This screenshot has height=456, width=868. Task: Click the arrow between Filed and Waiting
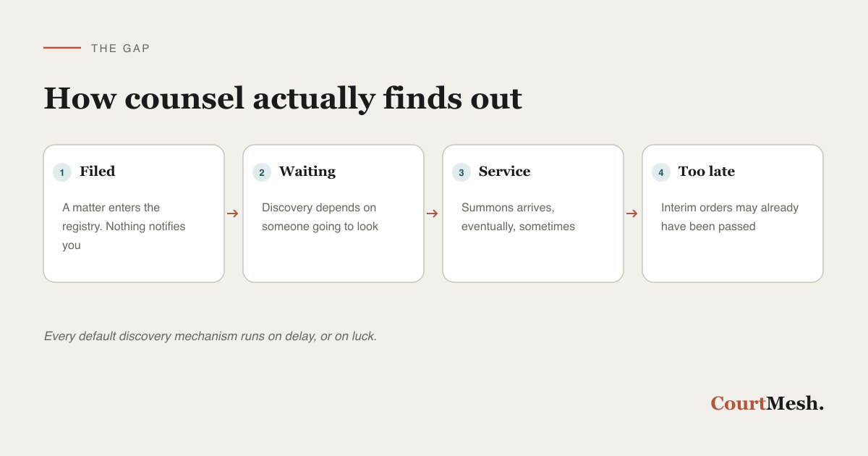pyautogui.click(x=233, y=214)
